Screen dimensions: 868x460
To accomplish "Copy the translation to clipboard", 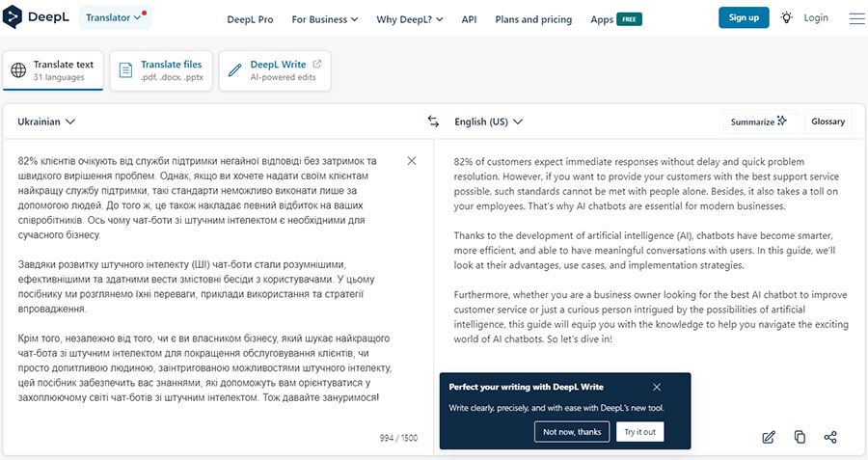I will [800, 437].
